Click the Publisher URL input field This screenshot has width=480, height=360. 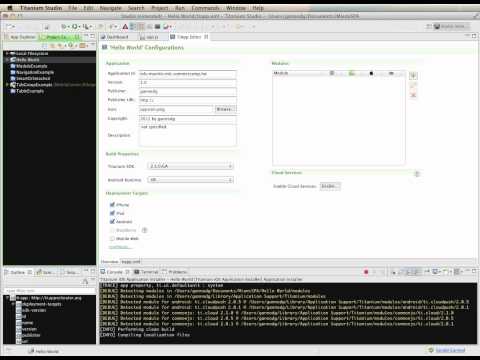tap(188, 100)
